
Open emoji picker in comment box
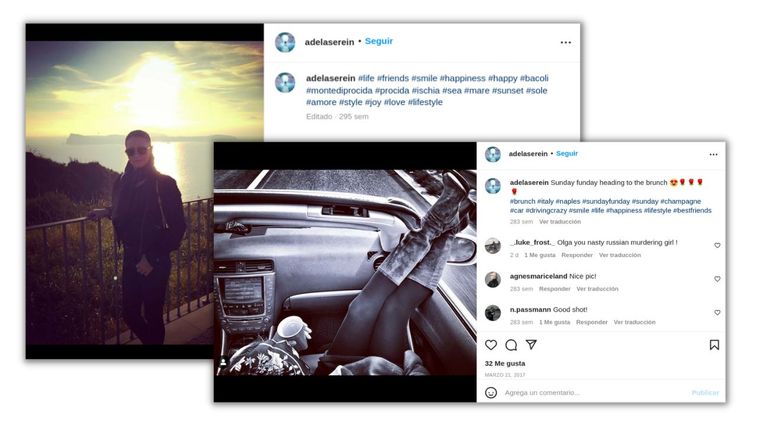[x=491, y=392]
